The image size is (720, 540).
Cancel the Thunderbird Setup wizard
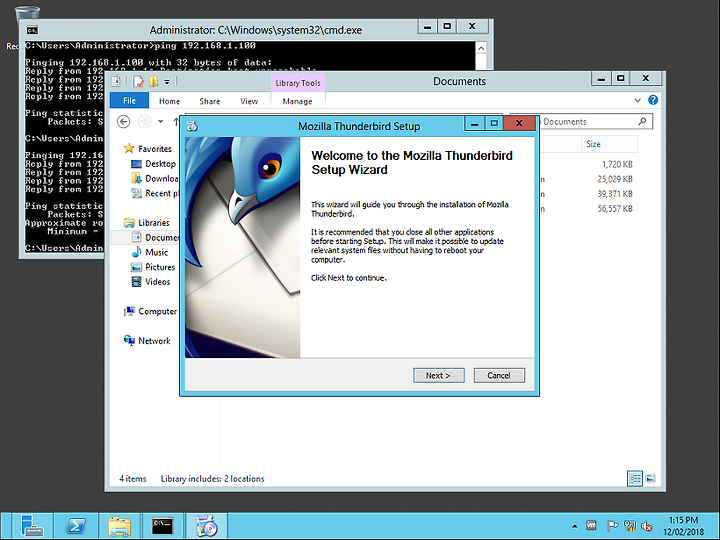point(499,376)
